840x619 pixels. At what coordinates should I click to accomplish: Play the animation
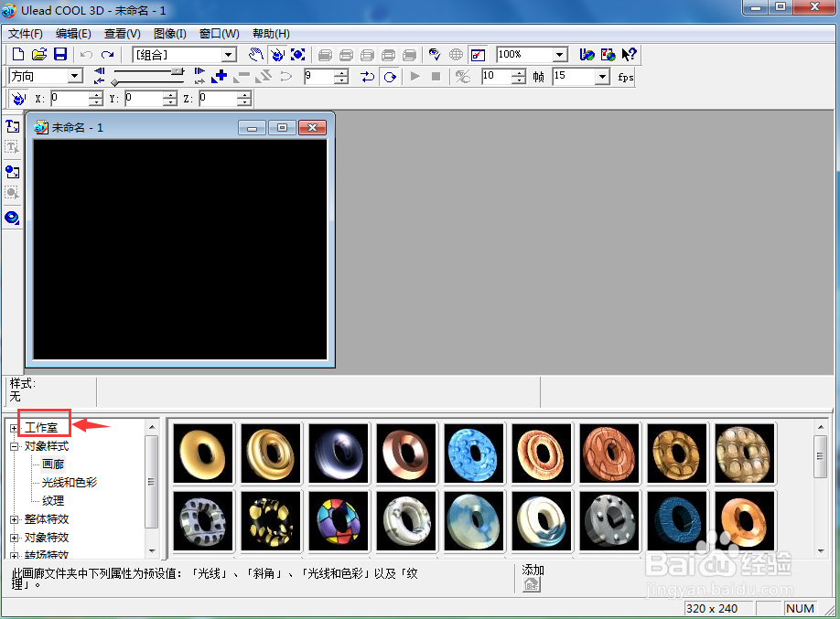pos(415,76)
